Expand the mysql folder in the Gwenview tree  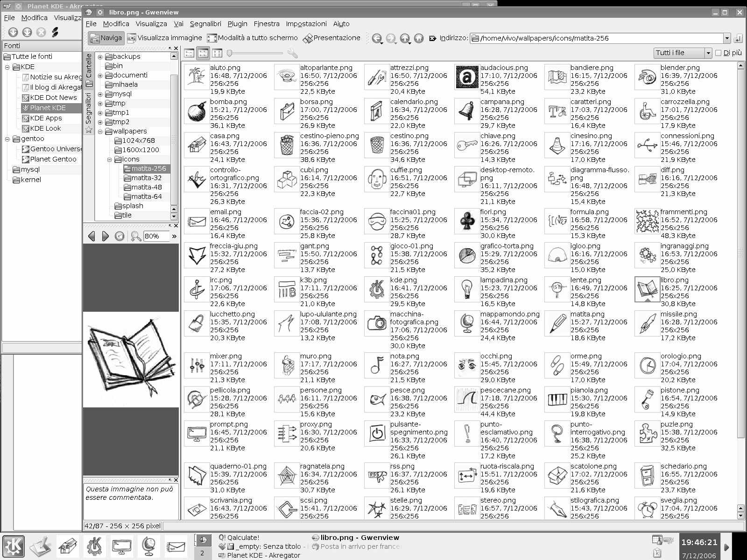(x=100, y=94)
